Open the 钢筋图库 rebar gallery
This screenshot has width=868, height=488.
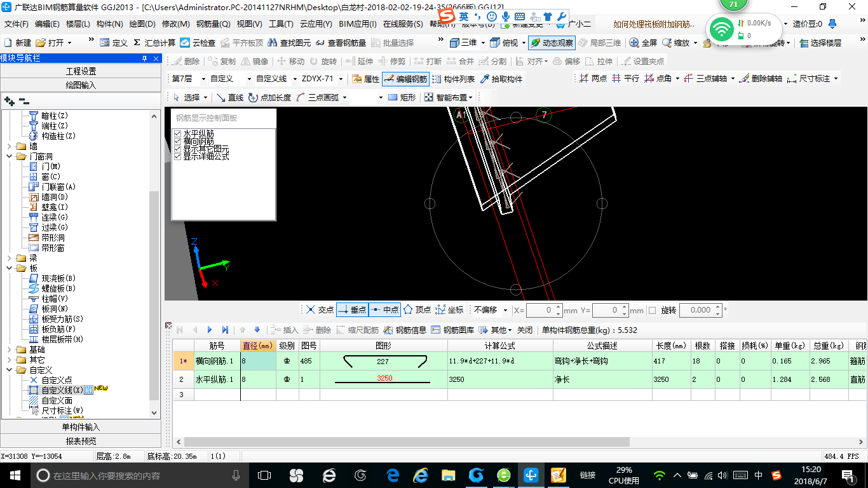[452, 330]
